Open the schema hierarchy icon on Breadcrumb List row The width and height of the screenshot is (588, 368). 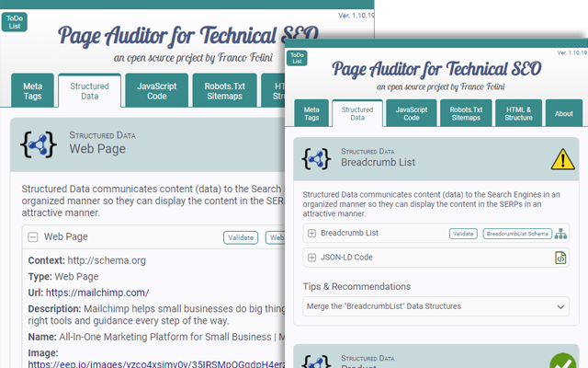(x=560, y=234)
